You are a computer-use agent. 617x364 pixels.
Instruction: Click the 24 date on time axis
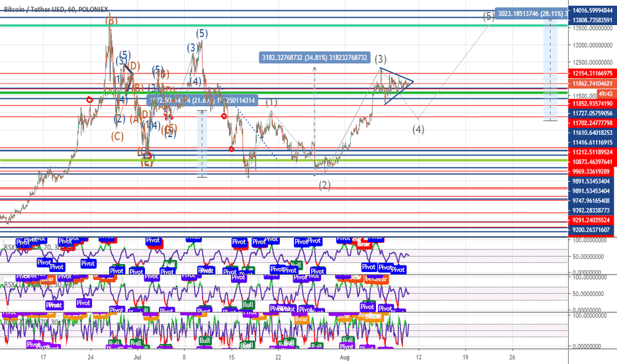click(x=91, y=357)
